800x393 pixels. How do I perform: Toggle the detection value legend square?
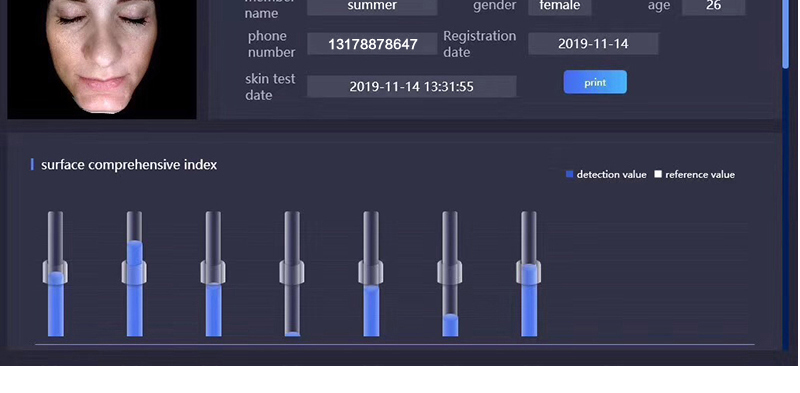(569, 174)
